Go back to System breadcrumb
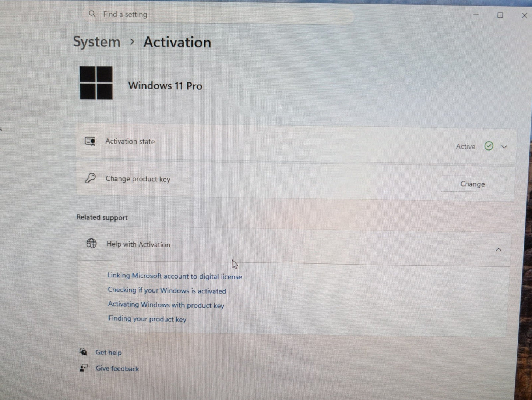Viewport: 532px width, 400px height. [96, 42]
